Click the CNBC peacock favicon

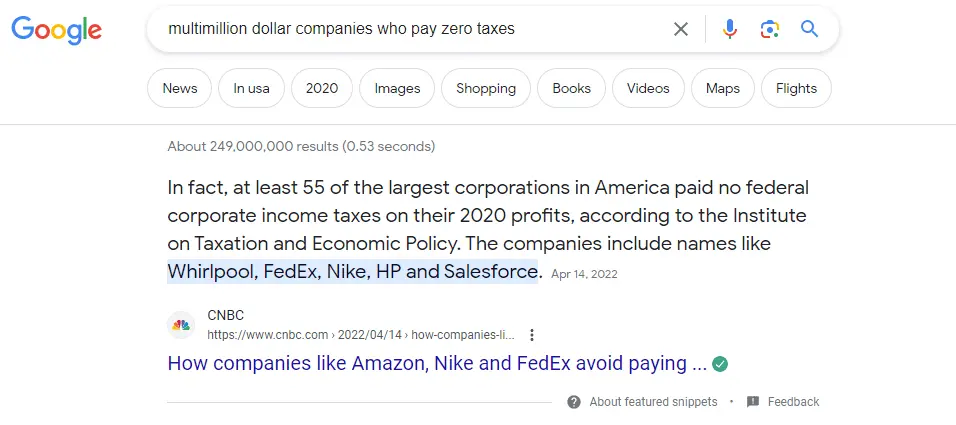click(181, 325)
